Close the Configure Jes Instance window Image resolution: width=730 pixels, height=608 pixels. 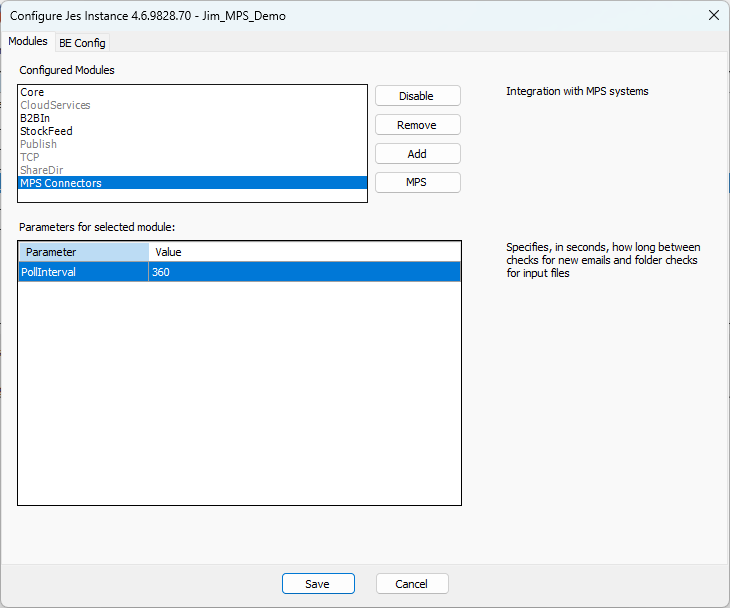point(714,15)
